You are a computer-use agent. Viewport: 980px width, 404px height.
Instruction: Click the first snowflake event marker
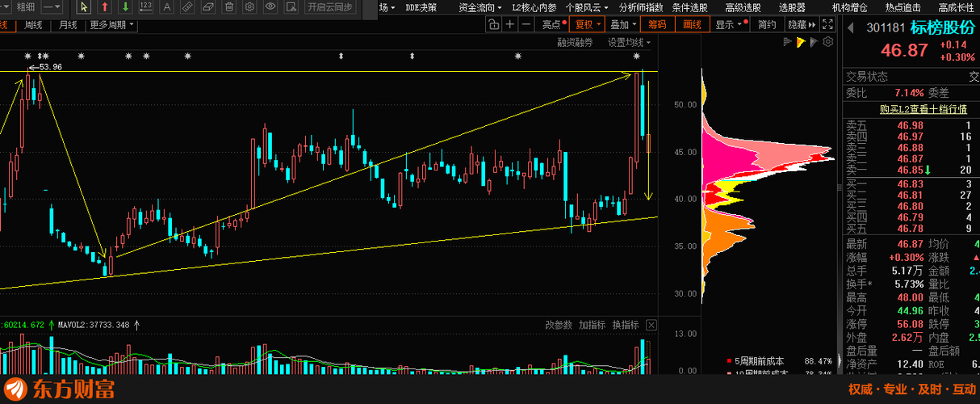coord(27,56)
